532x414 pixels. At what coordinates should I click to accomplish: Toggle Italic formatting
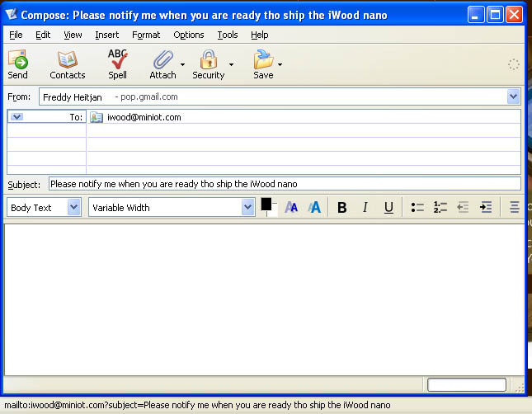pyautogui.click(x=365, y=207)
